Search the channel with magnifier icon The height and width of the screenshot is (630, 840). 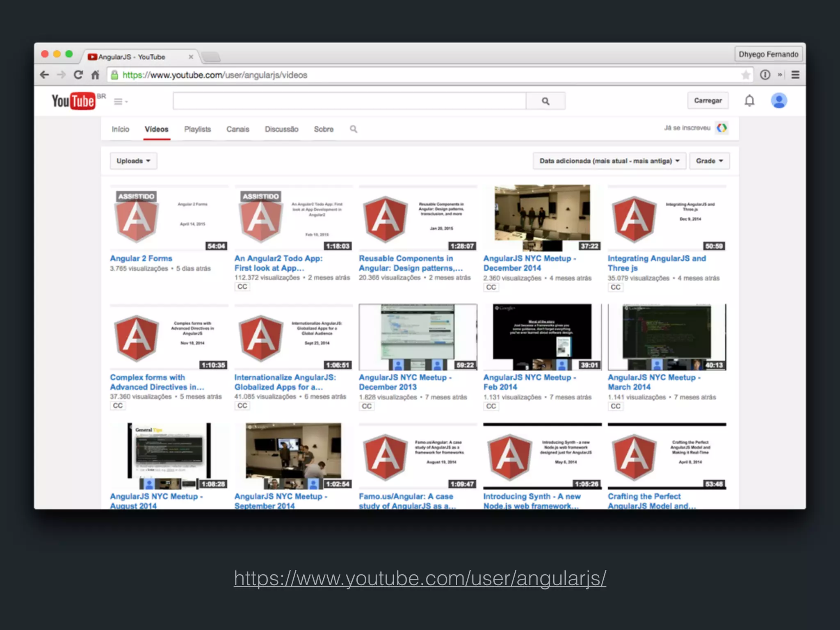(353, 129)
